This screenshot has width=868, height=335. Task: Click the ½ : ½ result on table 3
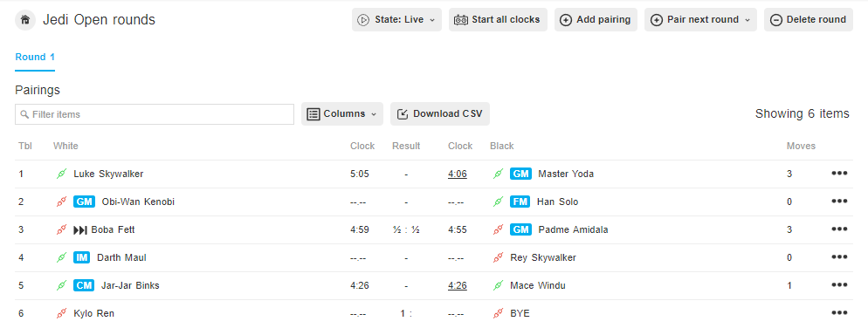406,230
